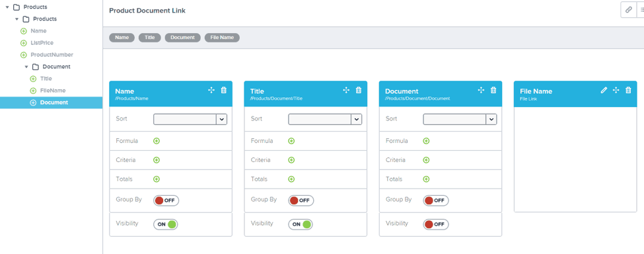Delete the Title column card
The image size is (644, 254).
pyautogui.click(x=359, y=90)
